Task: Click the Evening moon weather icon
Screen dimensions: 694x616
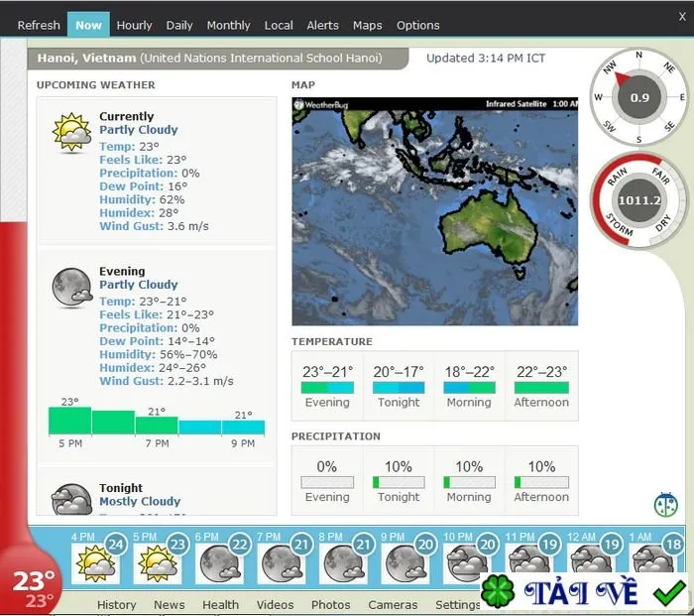Action: coord(71,288)
